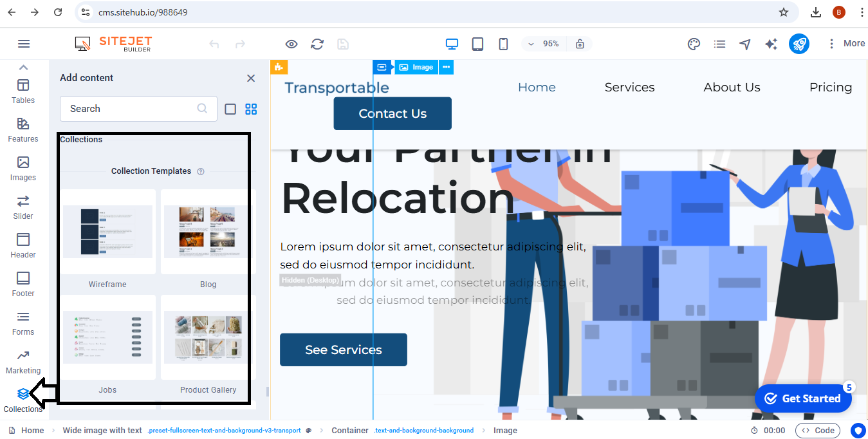The height and width of the screenshot is (439, 868).
Task: Select the Blog collection template
Action: 208,239
